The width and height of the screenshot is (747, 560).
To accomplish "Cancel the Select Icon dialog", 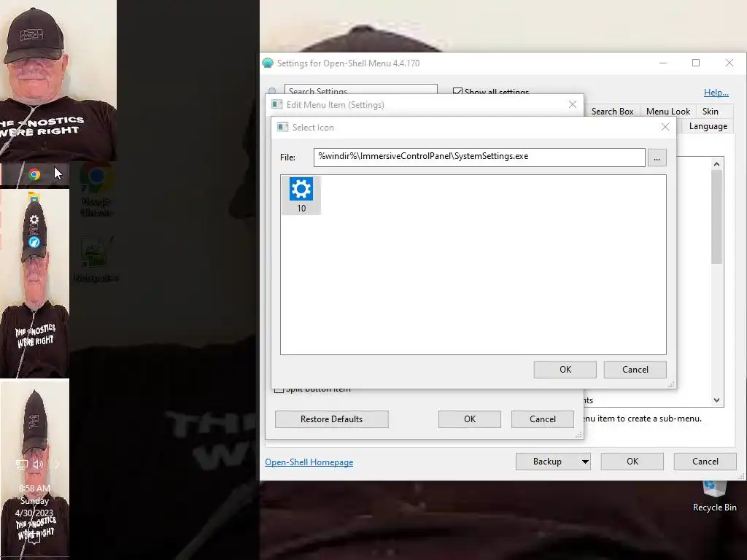I will (635, 370).
